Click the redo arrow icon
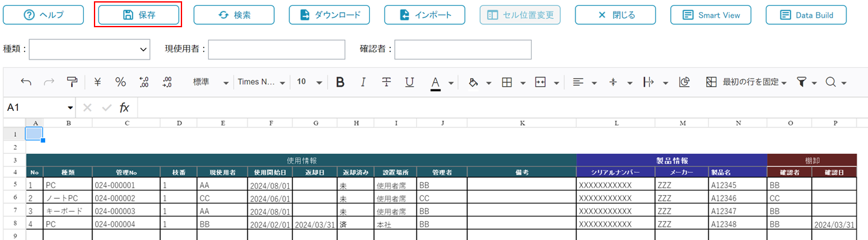The width and height of the screenshot is (868, 240). [x=49, y=82]
